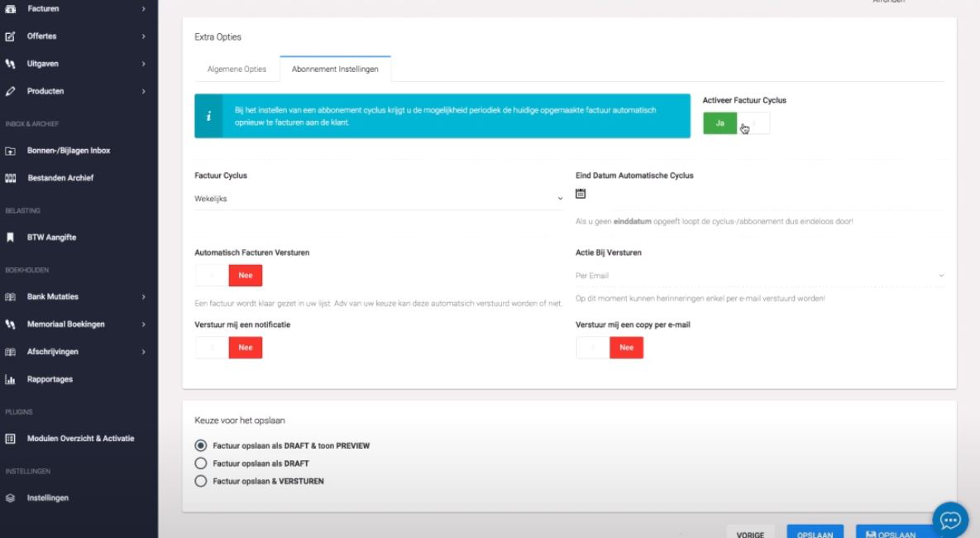Click the Afschrijvingen book icon
This screenshot has height=538, width=980.
tap(10, 353)
